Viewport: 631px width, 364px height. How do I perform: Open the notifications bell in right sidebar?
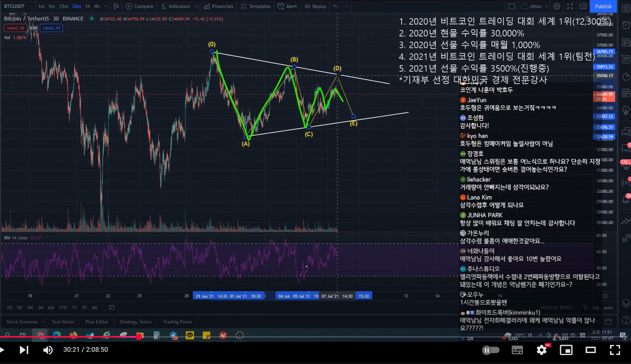[625, 199]
